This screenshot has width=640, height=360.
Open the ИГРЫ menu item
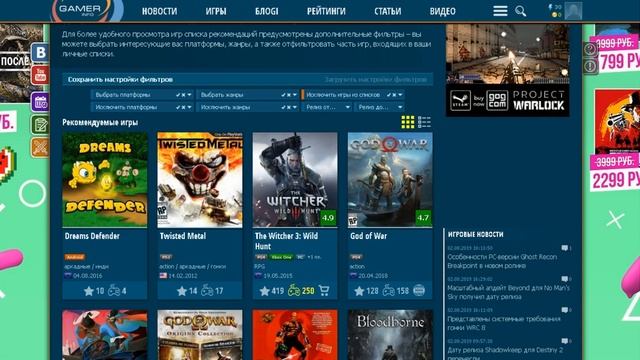[216, 11]
